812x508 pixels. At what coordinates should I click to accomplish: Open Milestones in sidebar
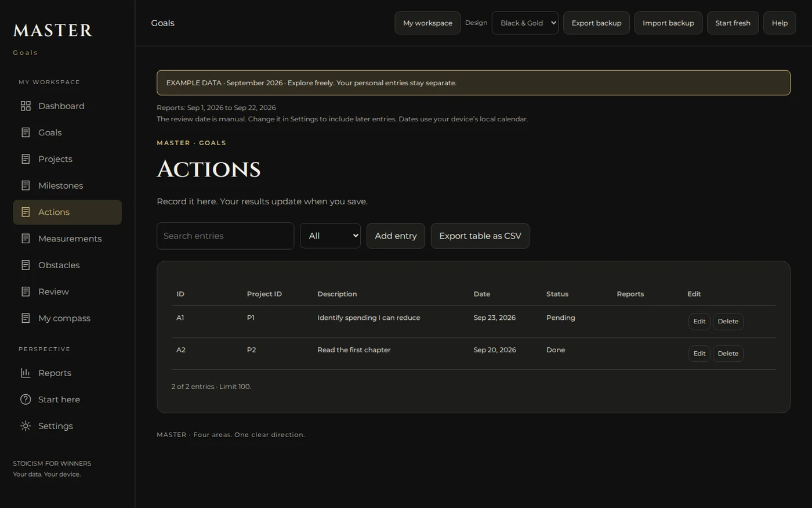(67, 186)
